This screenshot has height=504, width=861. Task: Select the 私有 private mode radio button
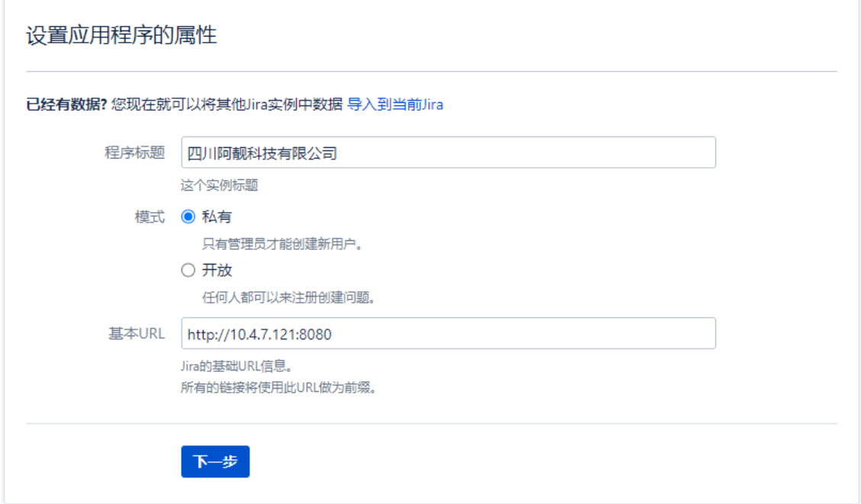coord(188,217)
